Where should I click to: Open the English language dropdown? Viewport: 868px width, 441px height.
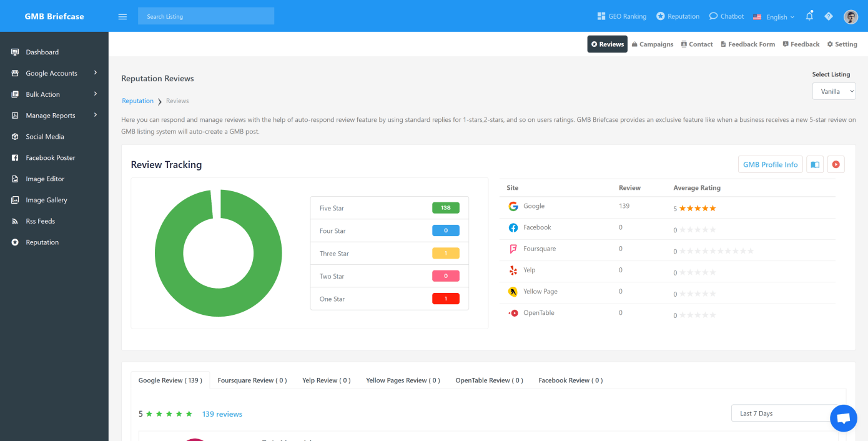tap(774, 17)
